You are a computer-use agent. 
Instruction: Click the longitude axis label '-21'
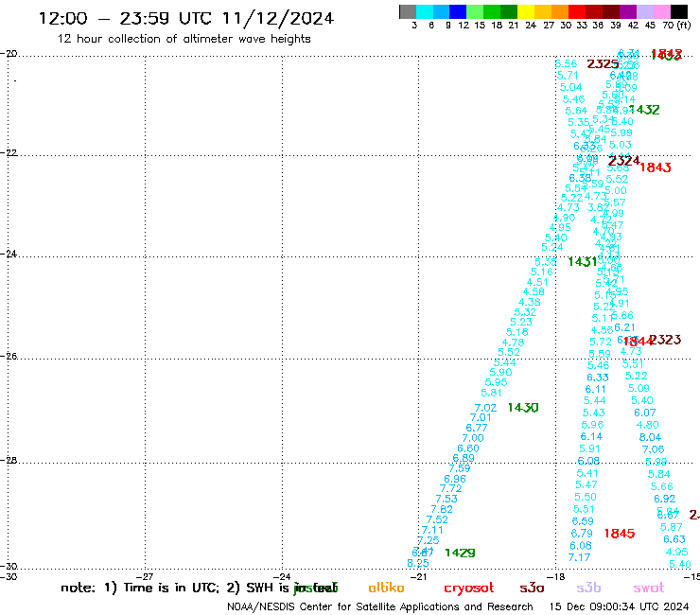[418, 576]
